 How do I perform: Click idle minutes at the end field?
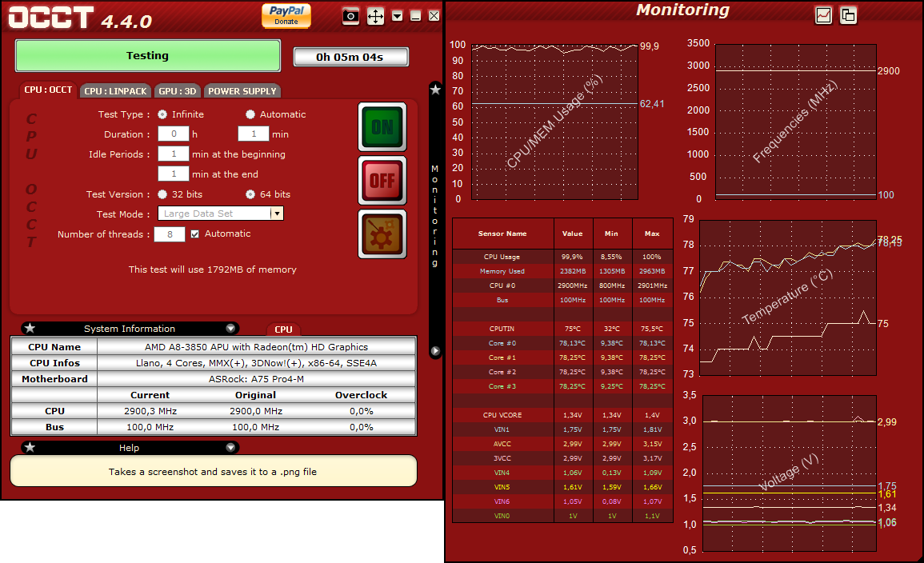[x=174, y=174]
